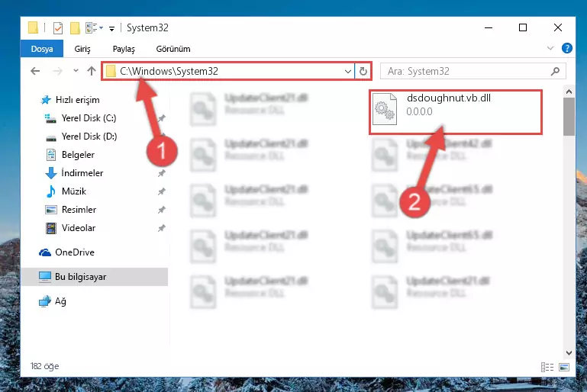Open the Görünüm ribbon tab

173,49
